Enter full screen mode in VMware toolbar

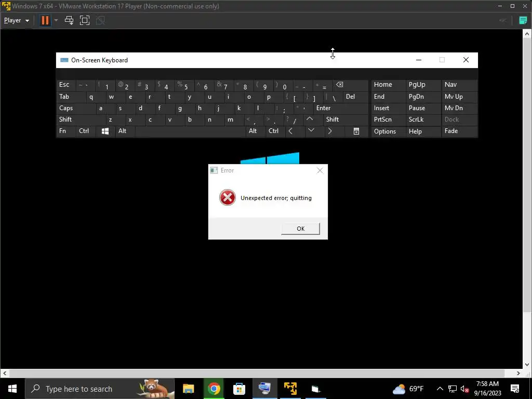(x=85, y=20)
